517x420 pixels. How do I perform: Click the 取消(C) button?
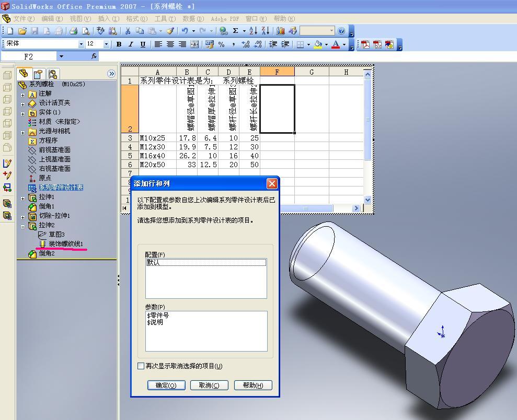[x=209, y=385]
